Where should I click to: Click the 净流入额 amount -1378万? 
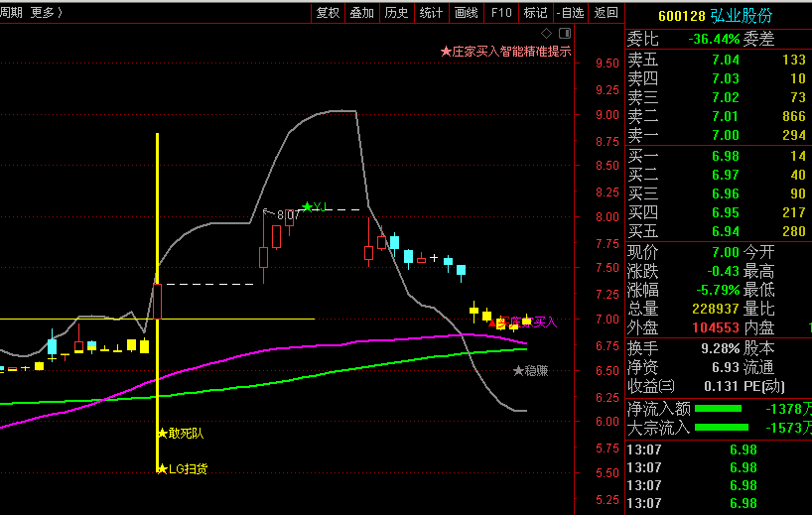[x=788, y=409]
